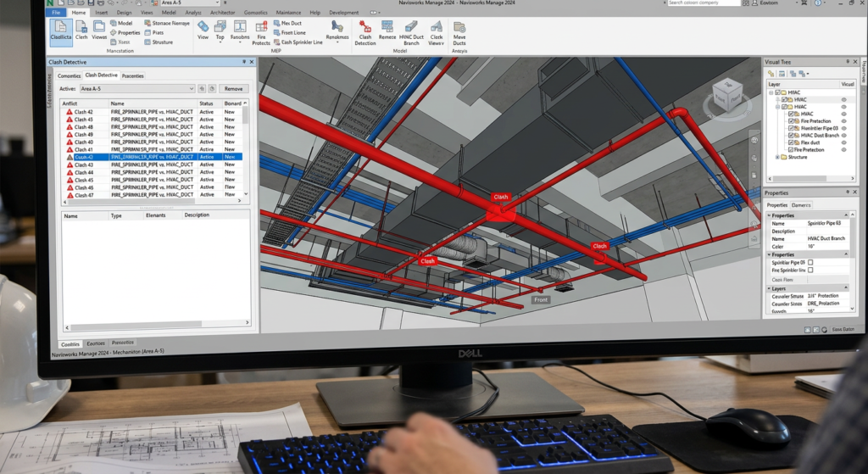Toggle visibility eye of Flmintiler Pipe 03
The width and height of the screenshot is (868, 474).
click(844, 128)
